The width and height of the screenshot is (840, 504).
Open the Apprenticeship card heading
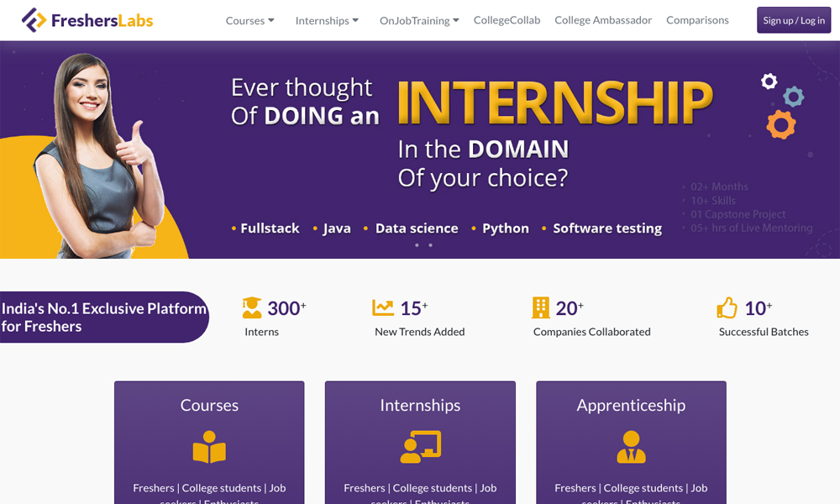tap(631, 405)
